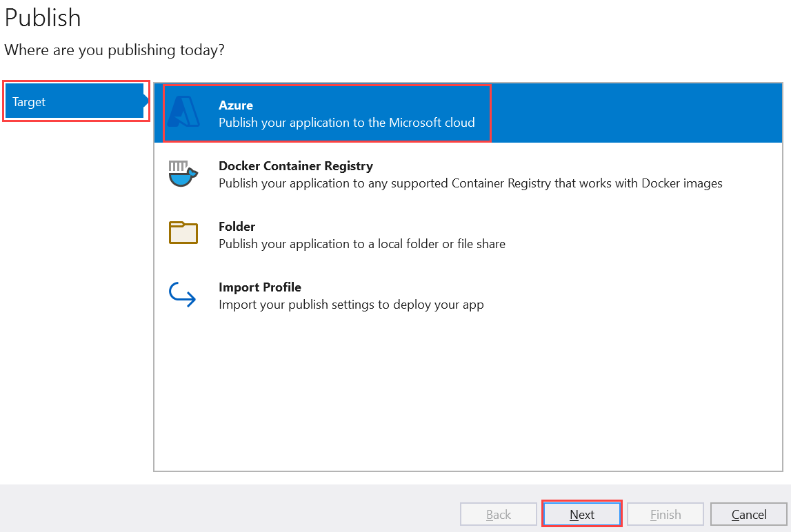The width and height of the screenshot is (791, 532).
Task: Click 'Where are you publishing today?' text
Action: pyautogui.click(x=114, y=50)
